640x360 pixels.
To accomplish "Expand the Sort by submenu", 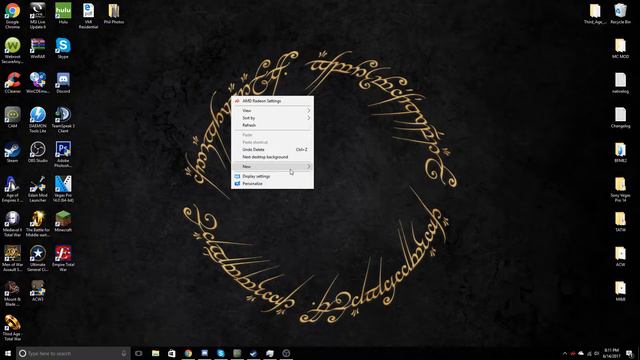I will (272, 118).
